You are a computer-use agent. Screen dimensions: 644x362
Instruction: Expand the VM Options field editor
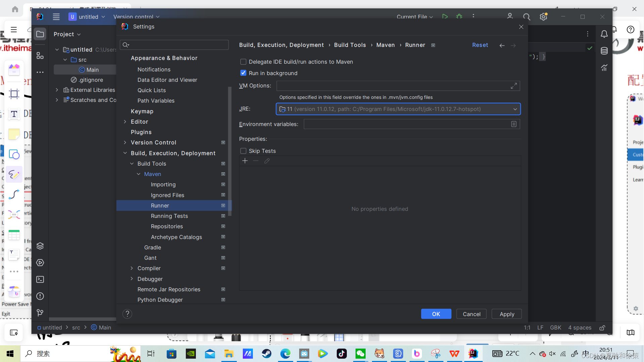[x=514, y=86]
